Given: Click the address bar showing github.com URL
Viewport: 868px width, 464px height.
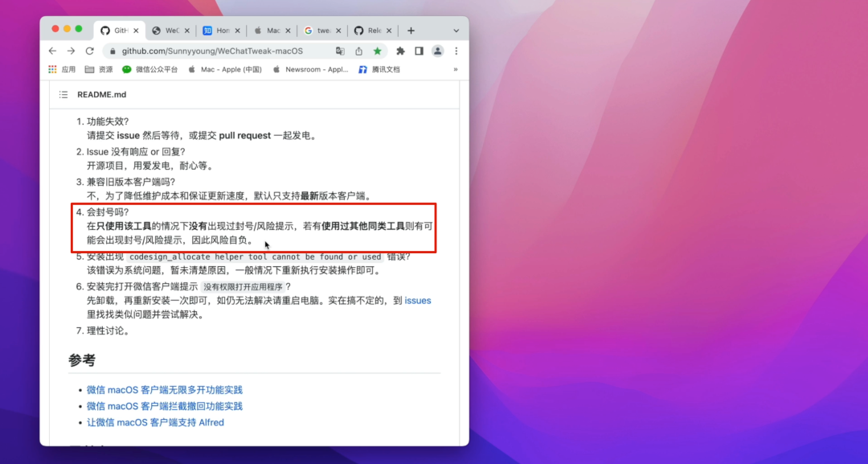Looking at the screenshot, I should click(x=217, y=50).
